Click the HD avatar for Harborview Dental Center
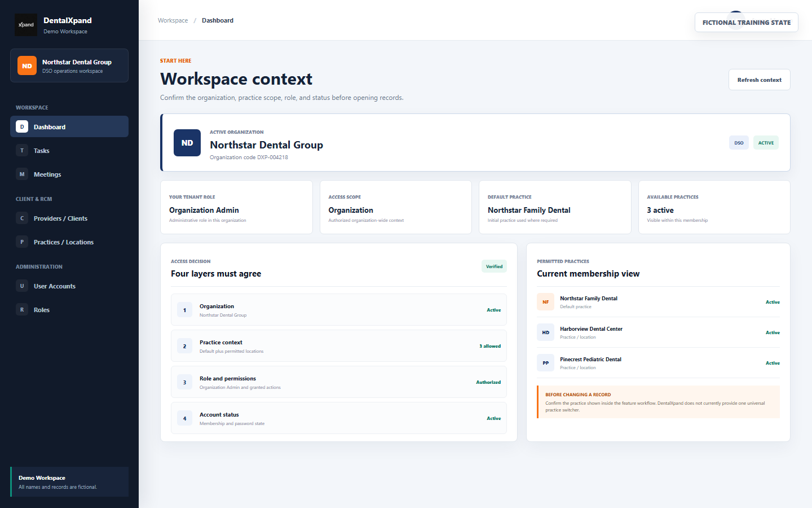 (x=545, y=332)
